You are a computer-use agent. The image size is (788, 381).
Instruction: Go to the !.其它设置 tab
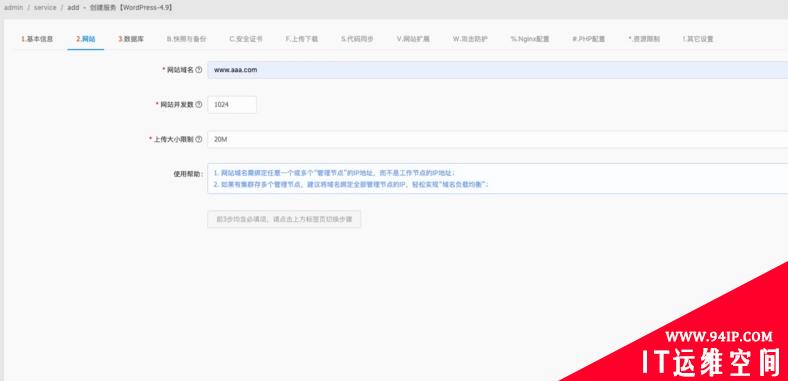(698, 39)
